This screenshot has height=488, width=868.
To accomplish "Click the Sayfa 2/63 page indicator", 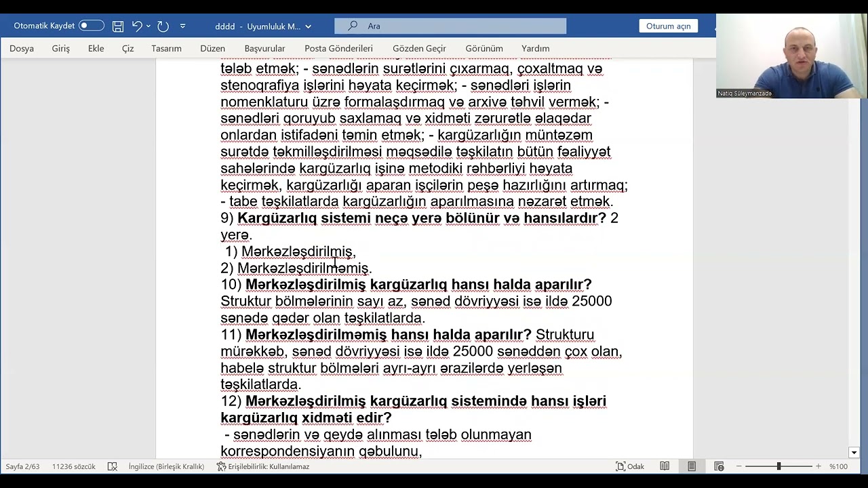I will [x=22, y=466].
